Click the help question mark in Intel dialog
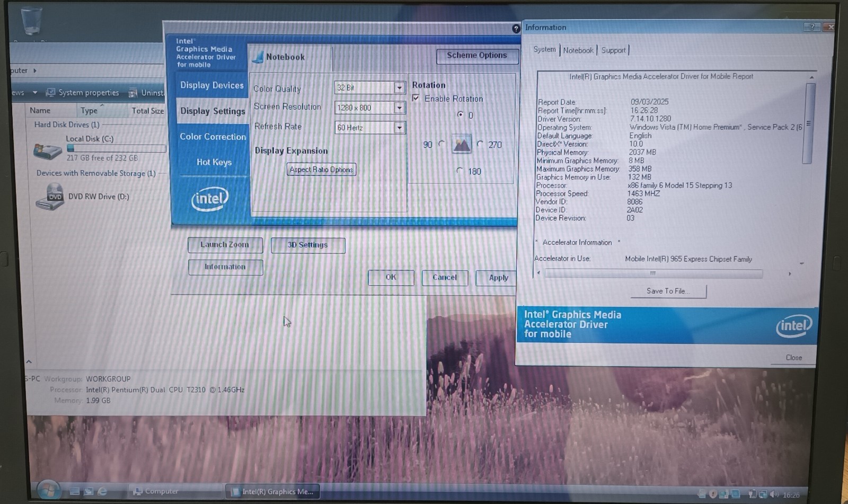This screenshot has height=504, width=848. click(516, 29)
